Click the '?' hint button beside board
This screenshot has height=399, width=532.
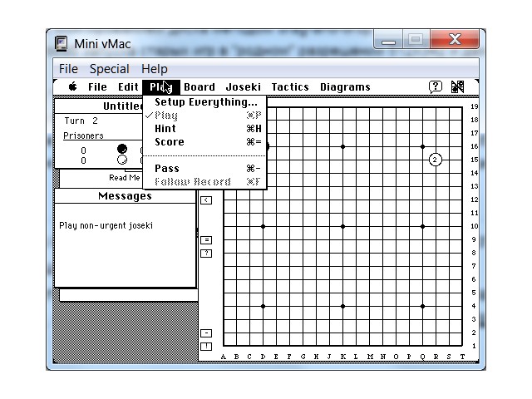tap(206, 254)
